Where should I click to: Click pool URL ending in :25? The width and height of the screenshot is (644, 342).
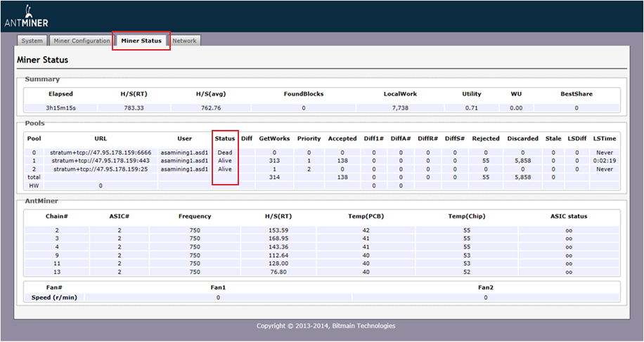(x=101, y=169)
